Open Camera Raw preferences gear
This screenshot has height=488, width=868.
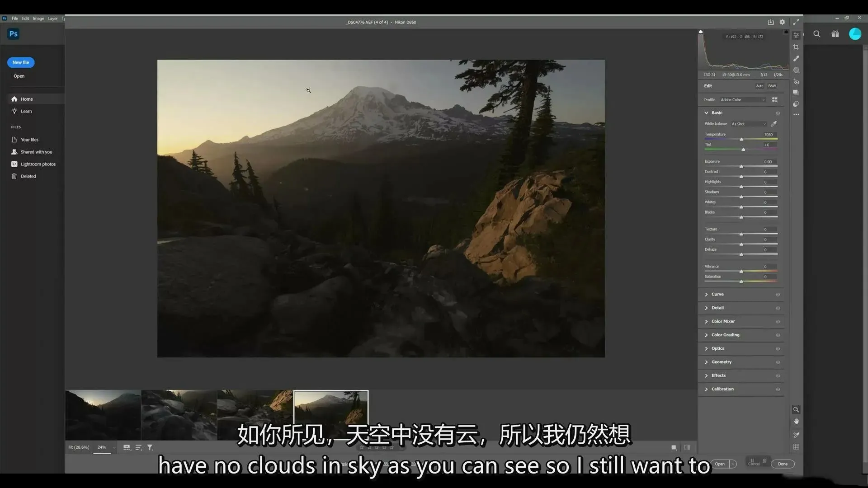coord(783,22)
